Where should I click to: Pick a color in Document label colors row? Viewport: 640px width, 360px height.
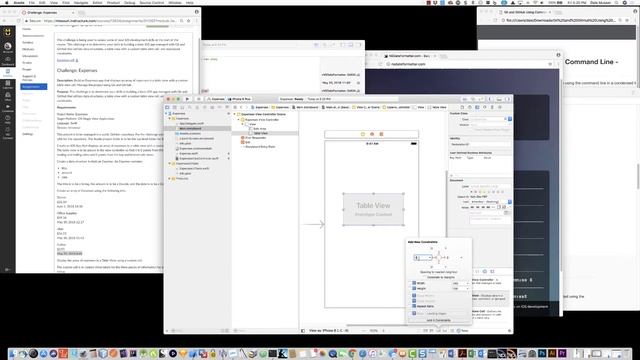487,191
